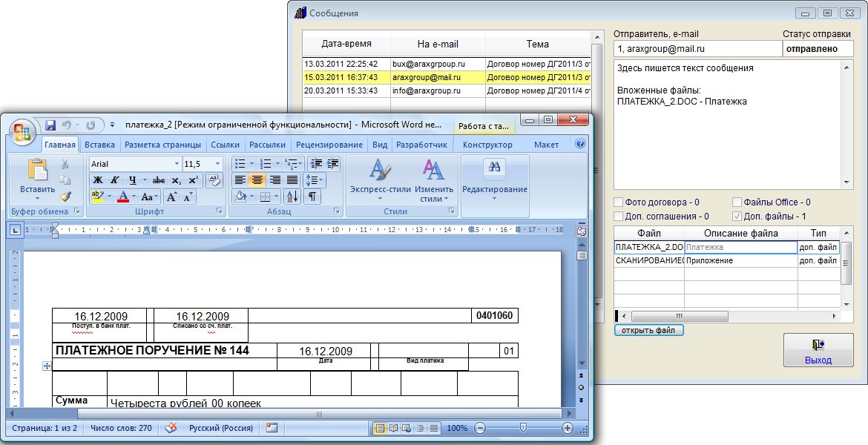
Task: Cut selection with the scissors icon
Action: pos(65,164)
